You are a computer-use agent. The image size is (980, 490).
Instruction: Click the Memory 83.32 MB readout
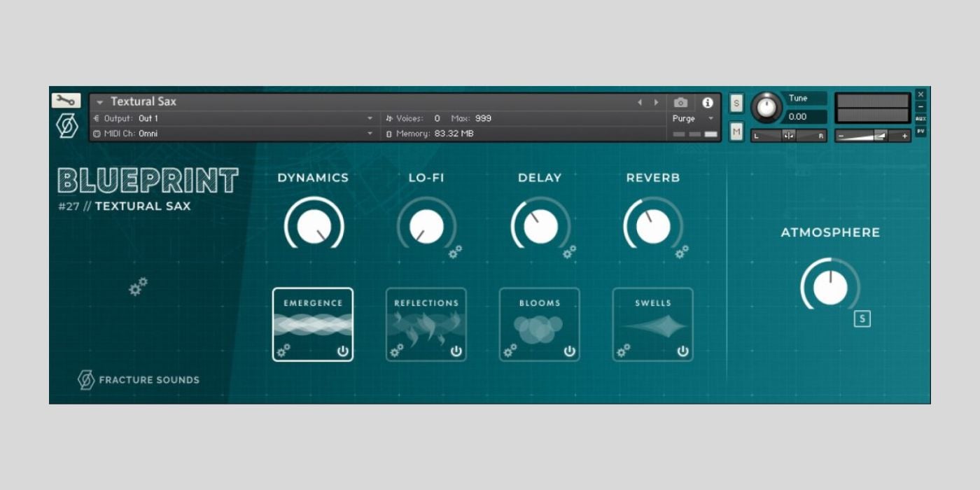pos(430,133)
